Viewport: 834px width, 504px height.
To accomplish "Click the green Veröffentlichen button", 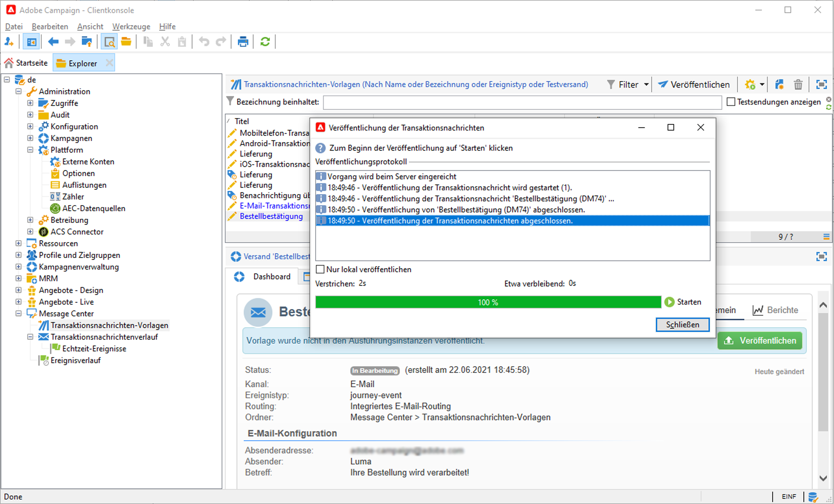I will tap(760, 340).
